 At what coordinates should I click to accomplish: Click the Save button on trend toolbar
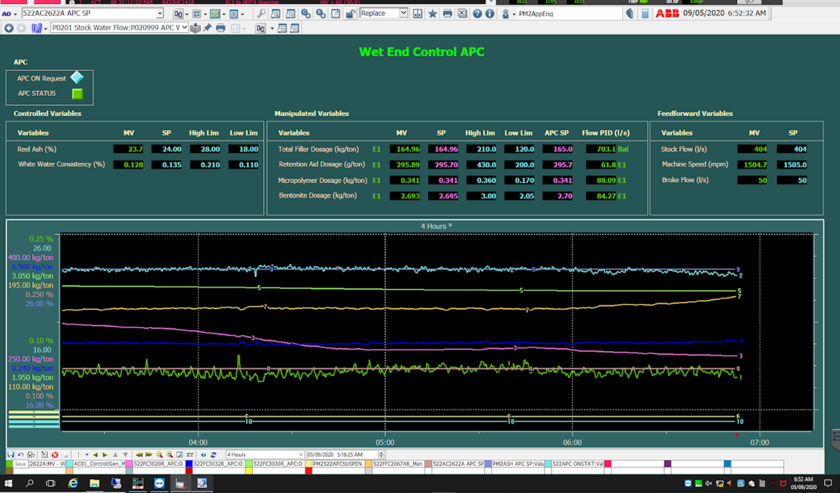click(x=20, y=464)
